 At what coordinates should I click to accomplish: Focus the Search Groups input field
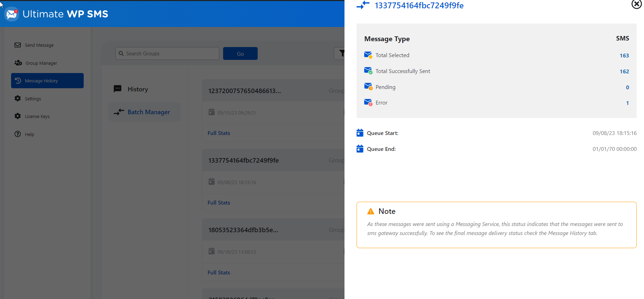tap(167, 53)
